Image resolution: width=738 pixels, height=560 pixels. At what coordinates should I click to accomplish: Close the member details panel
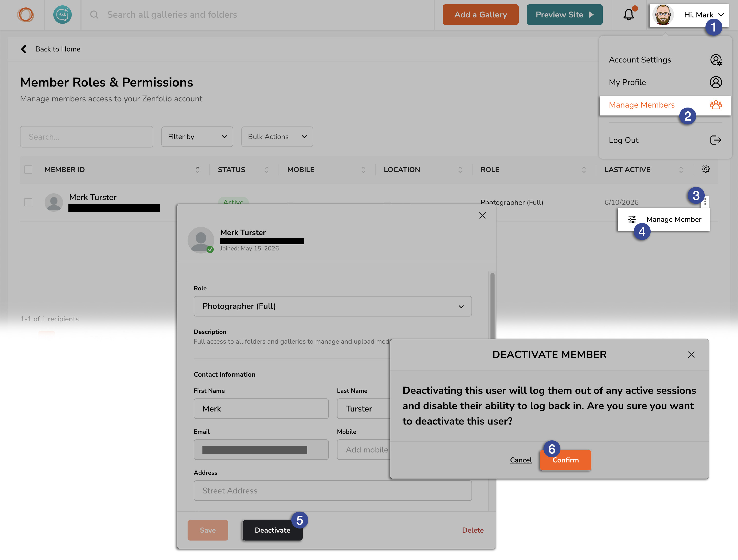[x=483, y=216]
